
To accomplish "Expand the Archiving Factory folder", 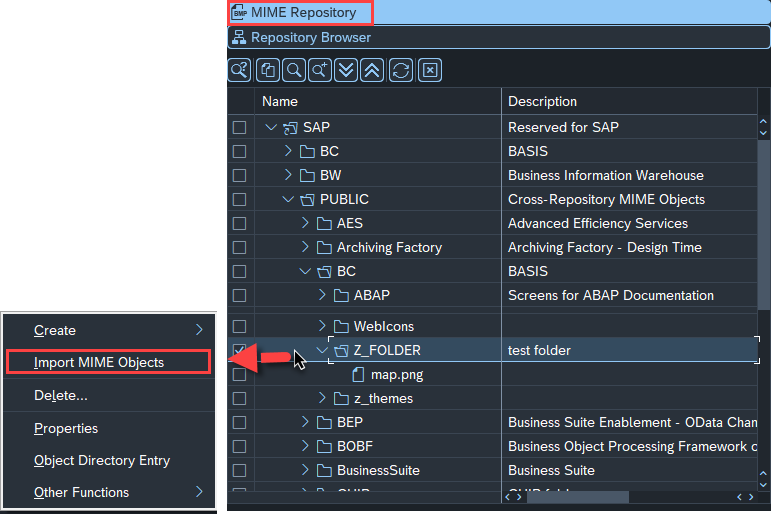I will [x=305, y=247].
